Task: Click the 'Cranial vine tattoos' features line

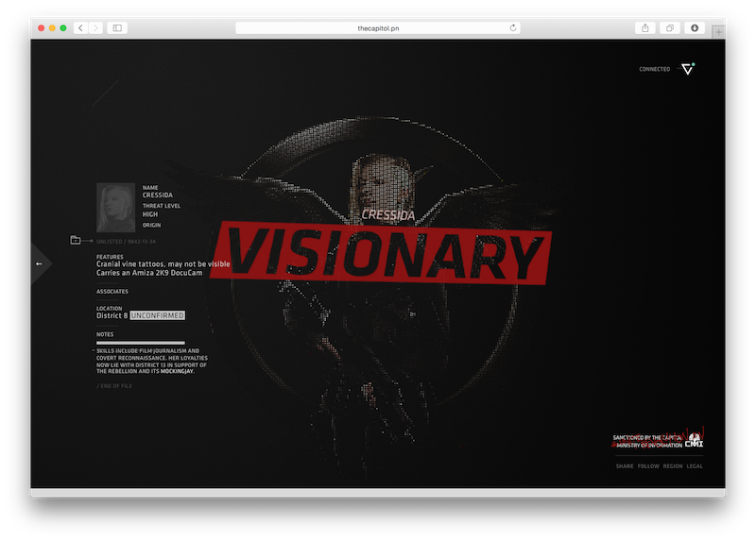Action: tap(163, 264)
